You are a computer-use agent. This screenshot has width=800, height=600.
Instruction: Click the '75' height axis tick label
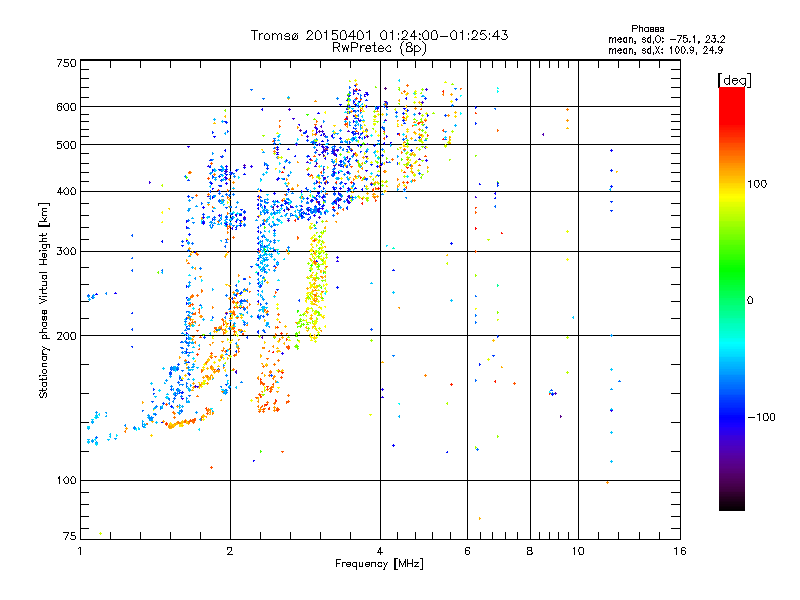70,536
